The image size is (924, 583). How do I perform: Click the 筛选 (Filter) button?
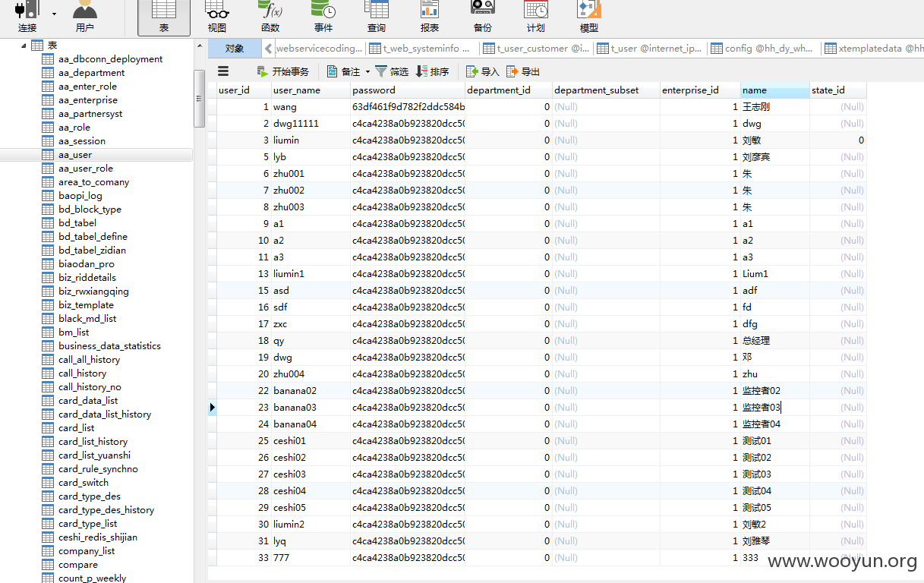(x=392, y=71)
